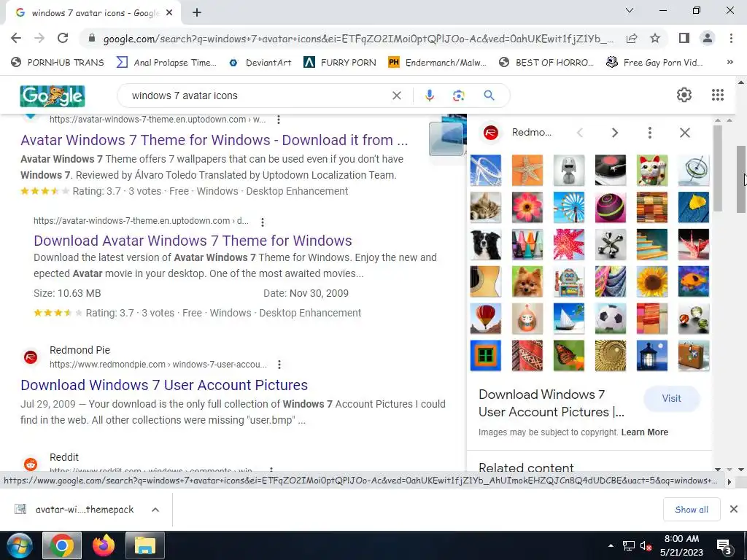Open Action Center notifications
Screen dimensions: 747x560
[724, 546]
